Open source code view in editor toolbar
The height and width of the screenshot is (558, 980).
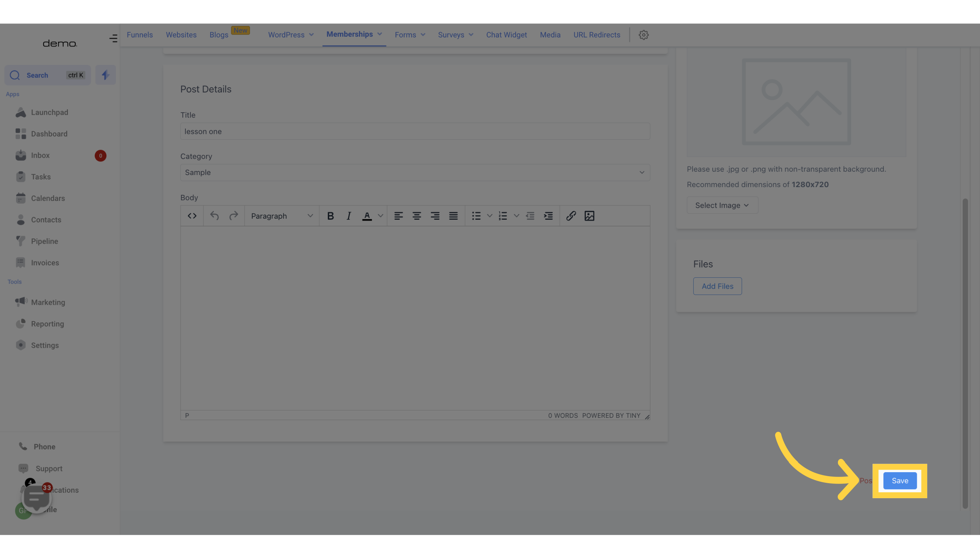(192, 216)
